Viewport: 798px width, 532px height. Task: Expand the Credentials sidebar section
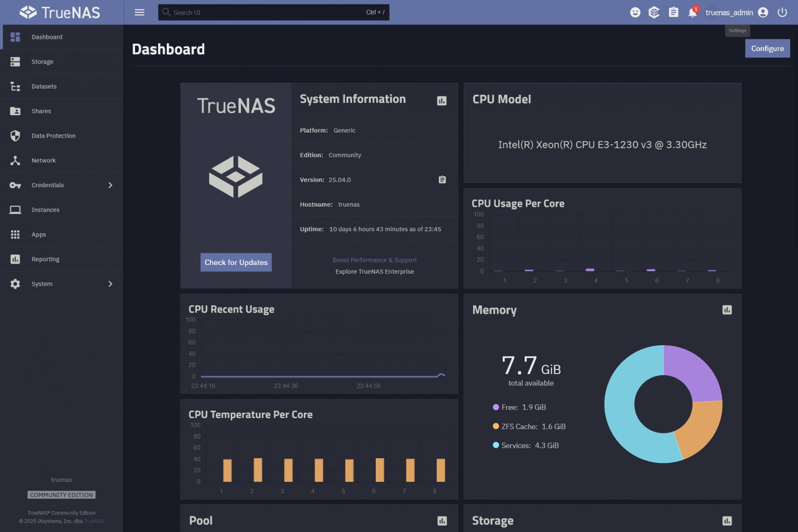coord(111,185)
